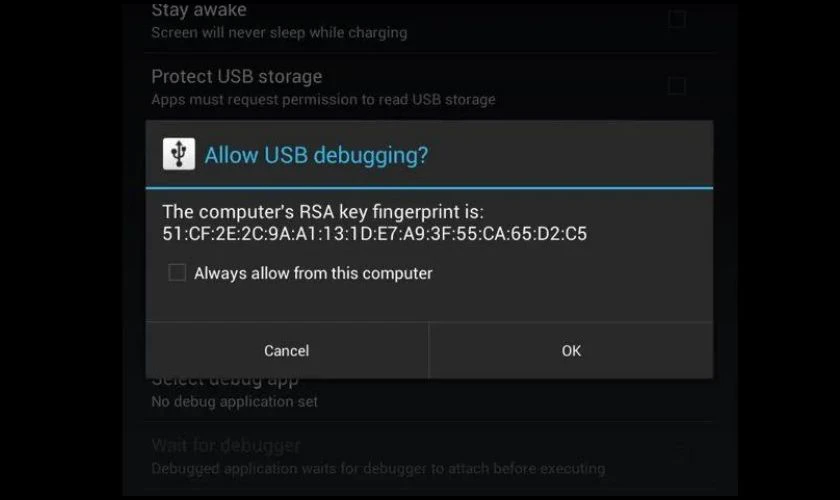The height and width of the screenshot is (500, 840).
Task: Select the Protect USB storage setting title
Action: pyautogui.click(x=237, y=77)
